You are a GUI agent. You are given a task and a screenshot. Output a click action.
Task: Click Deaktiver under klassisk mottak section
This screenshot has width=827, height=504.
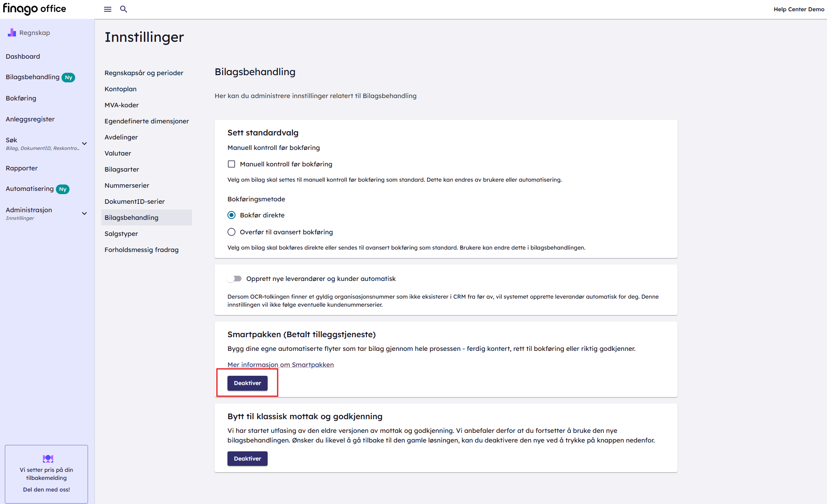coord(247,459)
